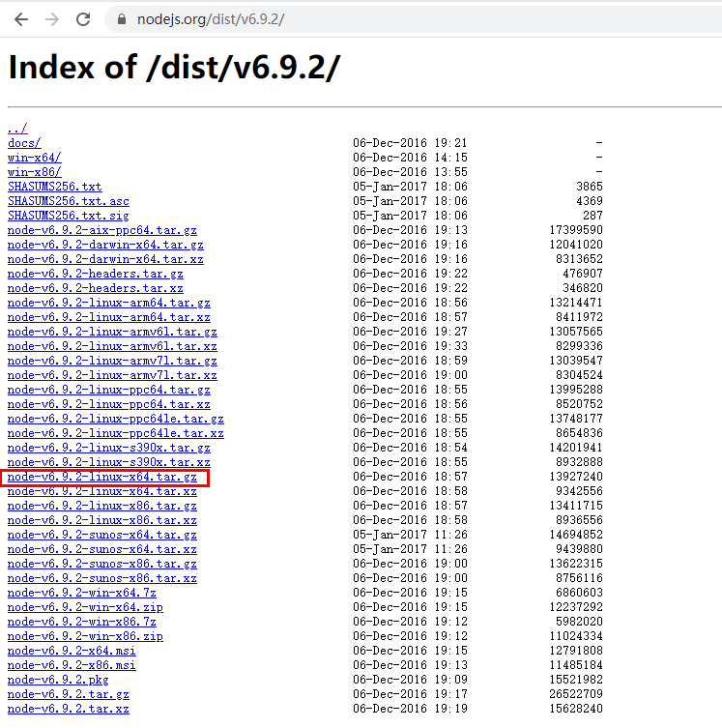Image resolution: width=722 pixels, height=728 pixels.
Task: Open the win-x86/ folder link
Action: [35, 172]
